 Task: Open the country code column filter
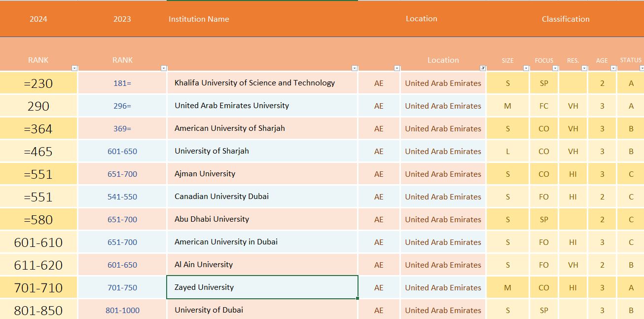[397, 68]
